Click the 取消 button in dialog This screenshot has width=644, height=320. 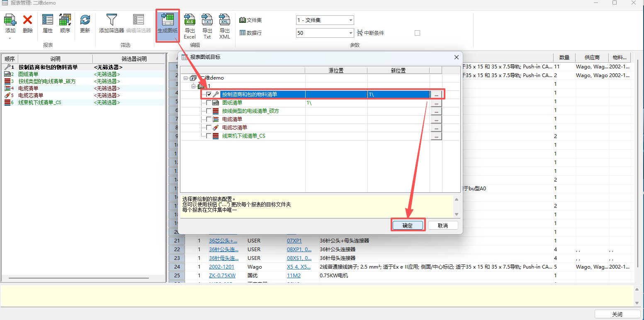[x=443, y=225]
